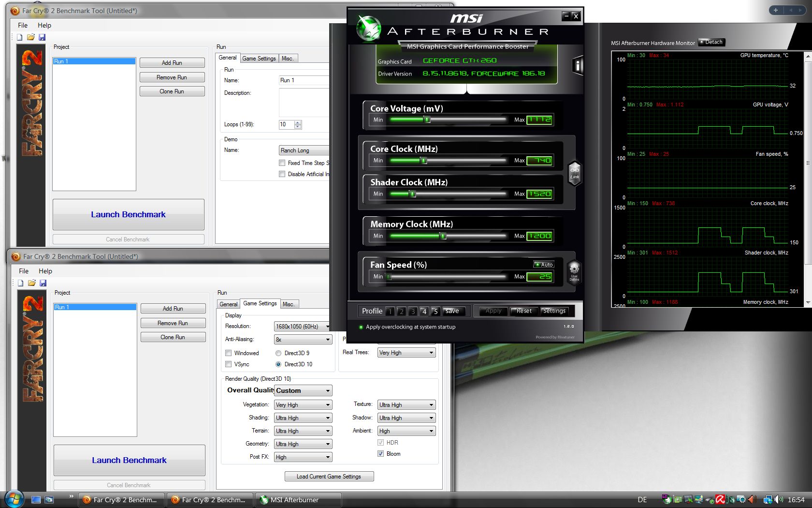Open the Help menu in the lower Far Cry window
Screen dimensions: 812x508
[x=45, y=271]
